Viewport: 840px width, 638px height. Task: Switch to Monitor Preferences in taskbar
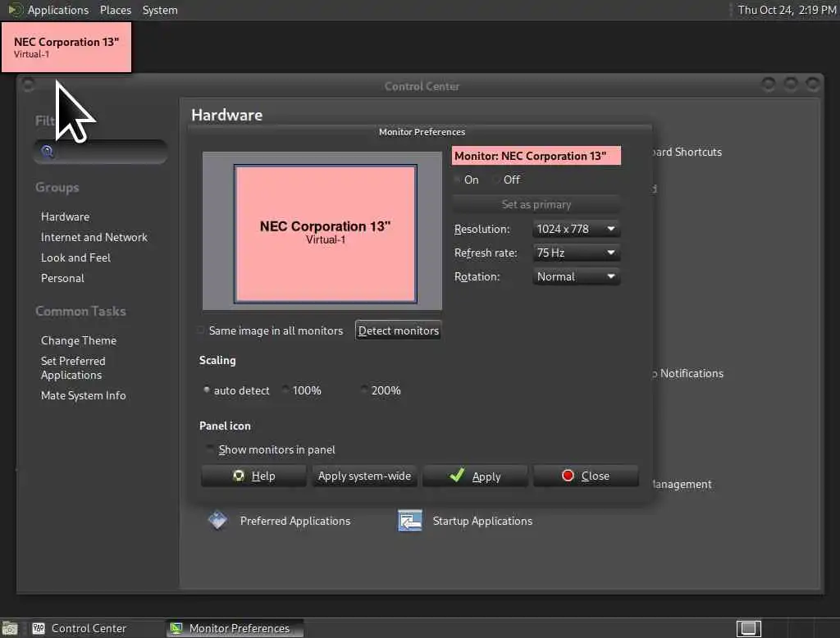coord(235,628)
